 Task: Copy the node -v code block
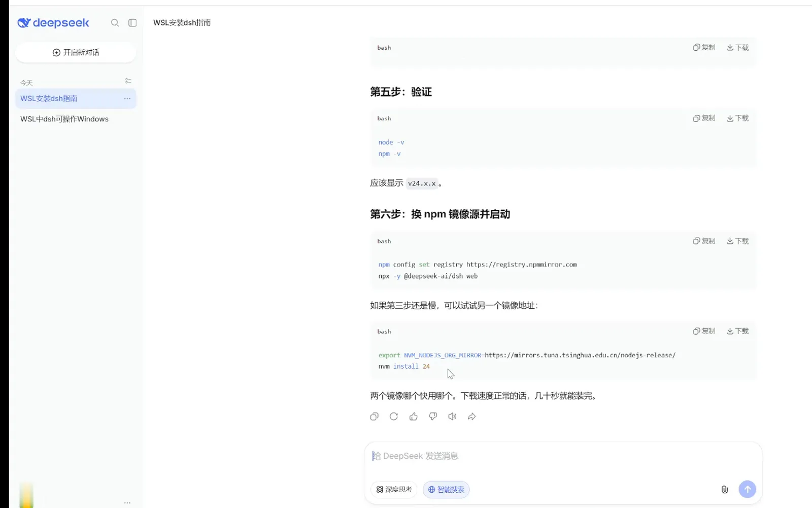[704, 118]
